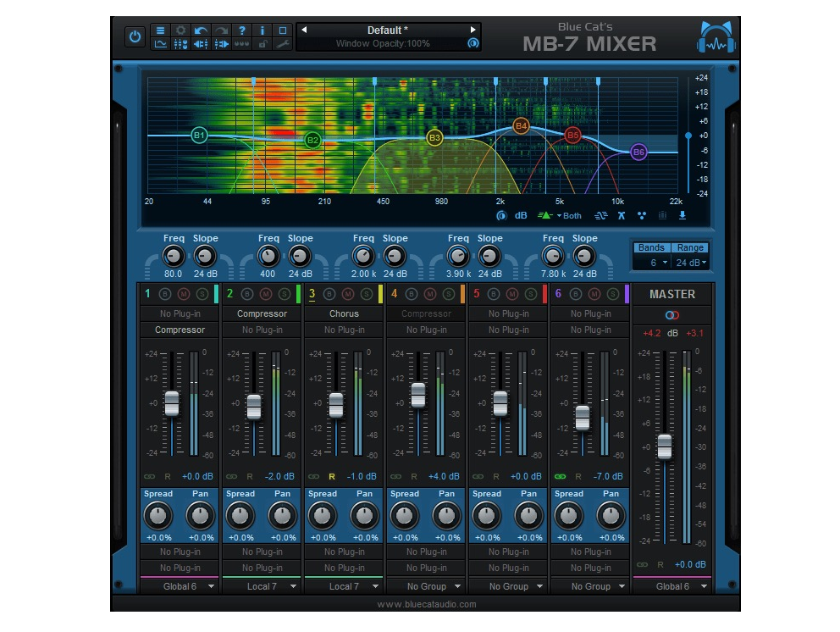This screenshot has height=632, width=840.
Task: Open the help question mark icon
Action: 241,30
